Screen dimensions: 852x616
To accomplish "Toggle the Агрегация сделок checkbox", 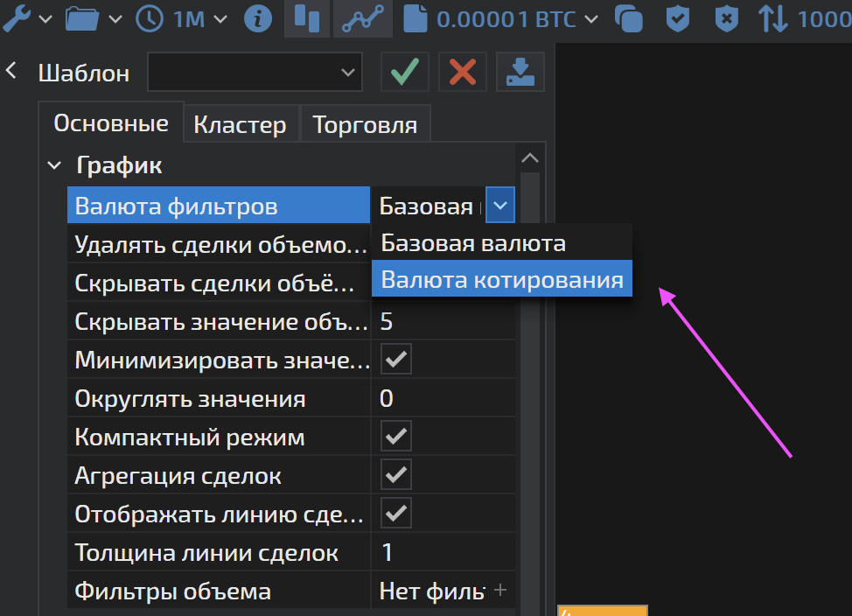I will click(396, 475).
